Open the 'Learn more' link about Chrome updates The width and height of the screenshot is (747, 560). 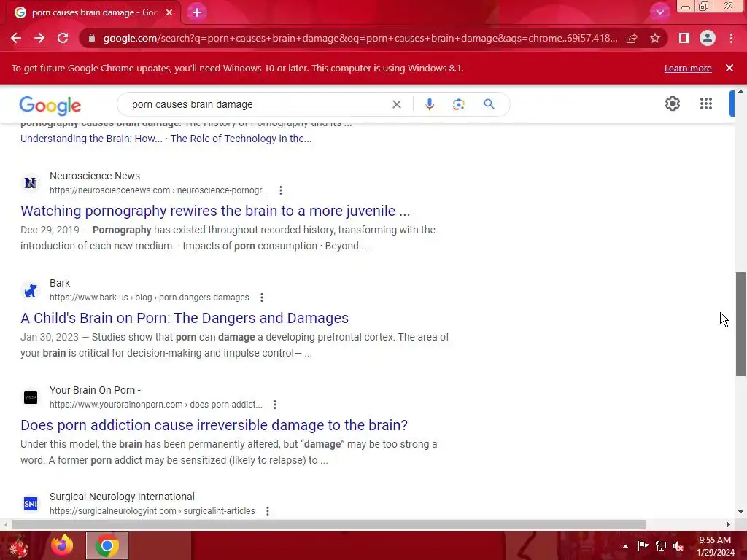click(x=688, y=68)
